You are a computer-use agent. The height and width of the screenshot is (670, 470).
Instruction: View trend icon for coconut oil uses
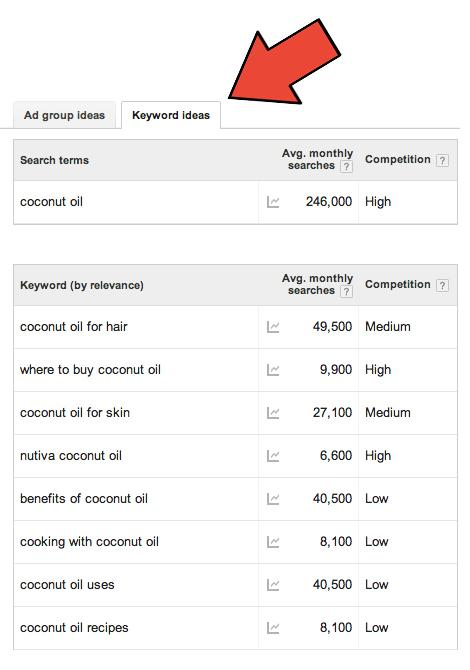pyautogui.click(x=273, y=585)
